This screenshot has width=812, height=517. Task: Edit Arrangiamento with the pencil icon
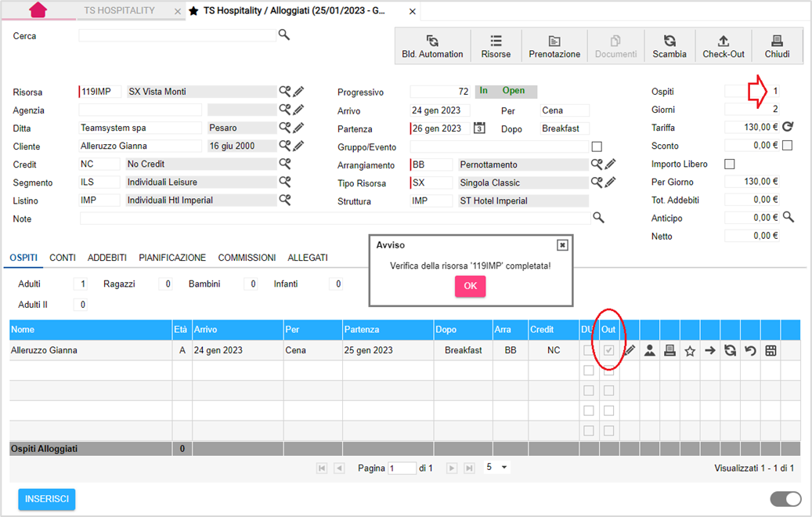tap(611, 164)
